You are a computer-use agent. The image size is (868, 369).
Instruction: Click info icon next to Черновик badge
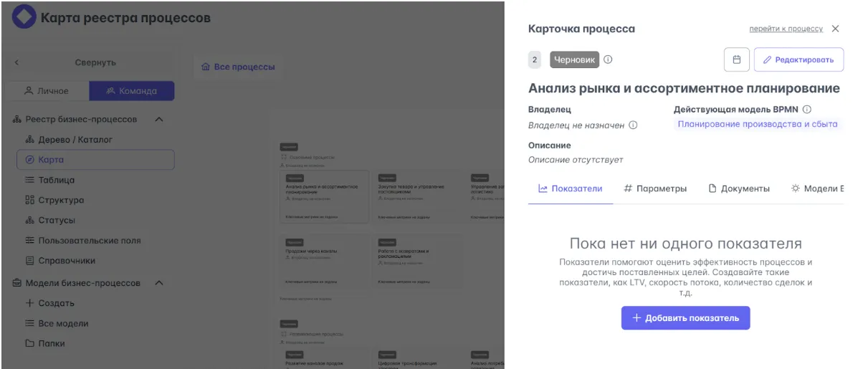click(608, 60)
